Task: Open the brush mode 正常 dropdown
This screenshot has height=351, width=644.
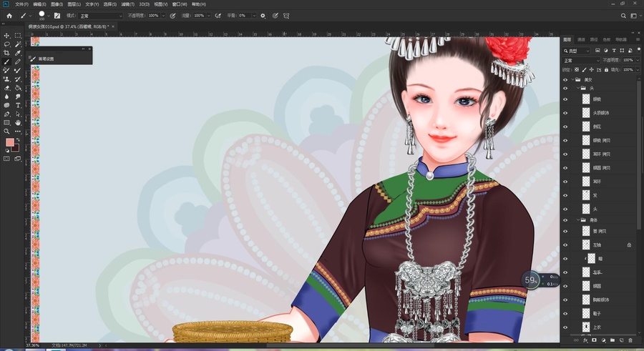Action: pos(101,16)
